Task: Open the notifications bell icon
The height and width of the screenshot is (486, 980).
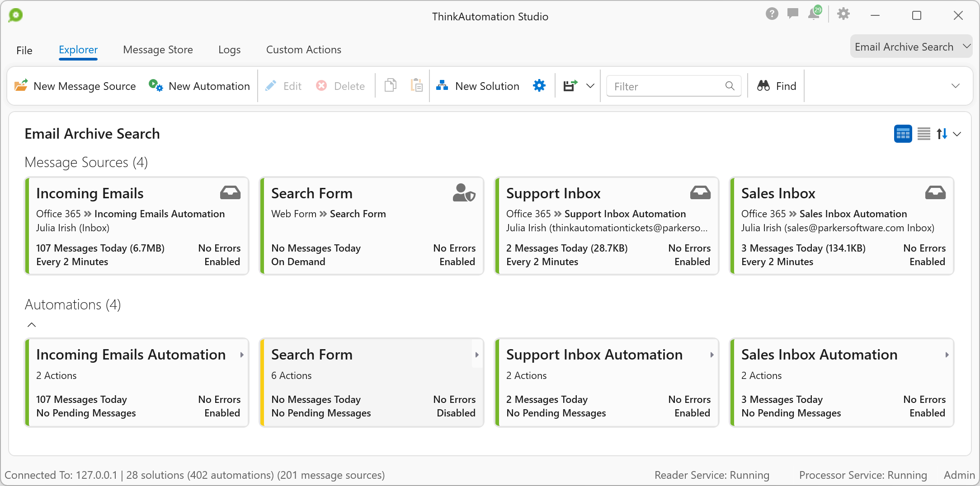Action: pos(815,13)
